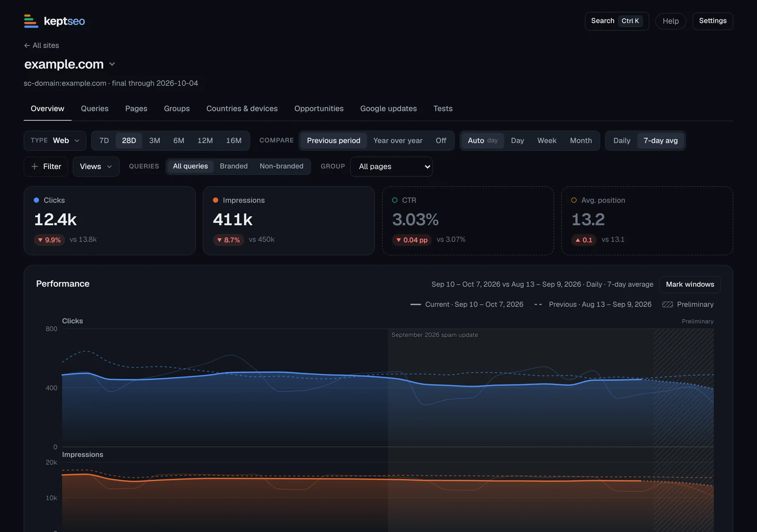This screenshot has width=757, height=532.
Task: Click the Performance heading
Action: 63,284
